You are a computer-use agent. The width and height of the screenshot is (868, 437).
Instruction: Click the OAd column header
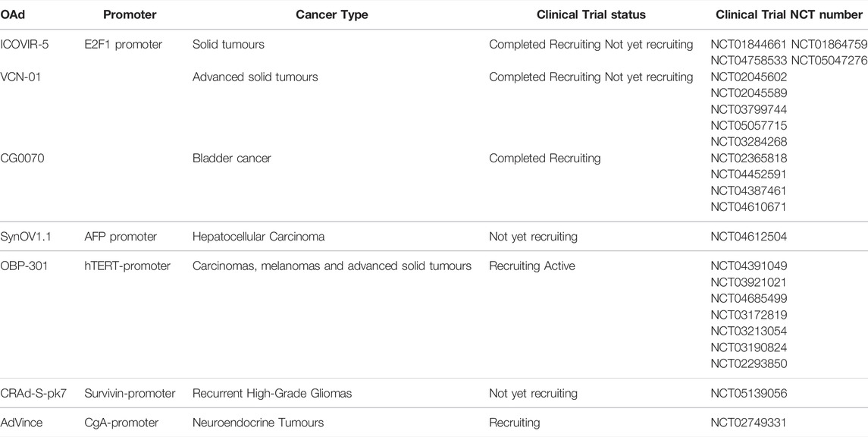coord(14,15)
